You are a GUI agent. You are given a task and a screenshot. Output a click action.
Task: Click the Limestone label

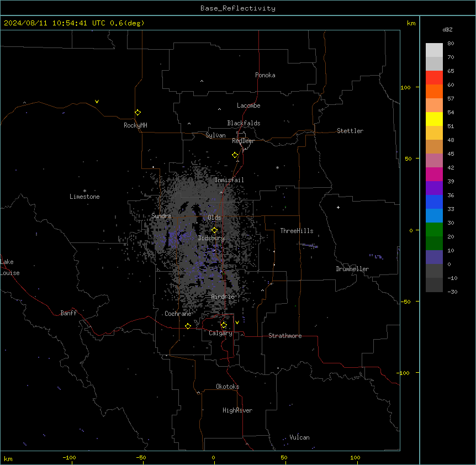pyautogui.click(x=84, y=197)
